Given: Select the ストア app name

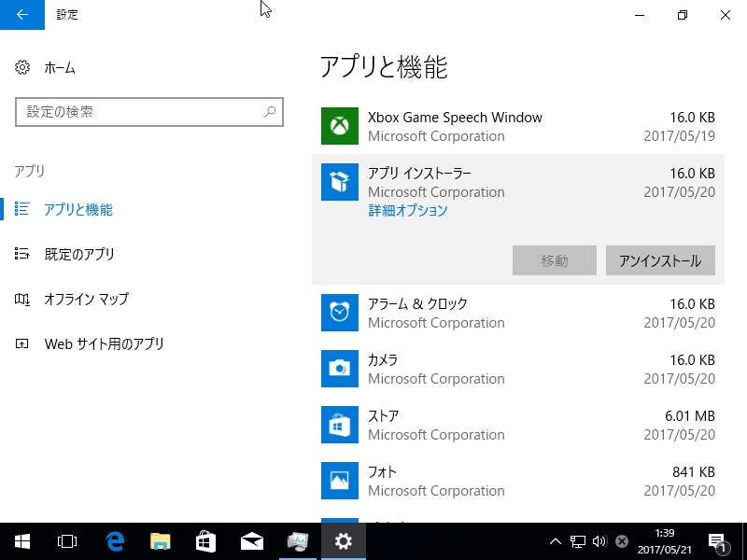Looking at the screenshot, I should click(x=384, y=415).
